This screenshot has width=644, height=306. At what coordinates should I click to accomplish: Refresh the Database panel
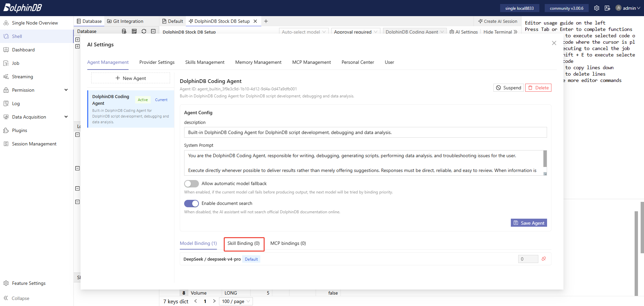144,31
